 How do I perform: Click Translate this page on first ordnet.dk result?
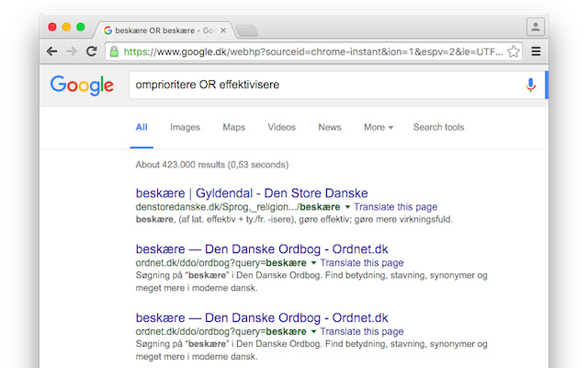(362, 263)
